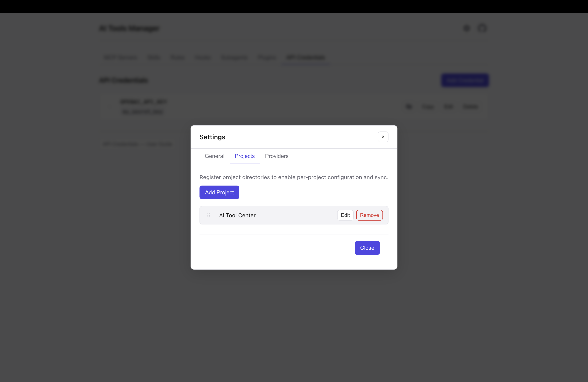Edit the listed API credential

click(448, 107)
